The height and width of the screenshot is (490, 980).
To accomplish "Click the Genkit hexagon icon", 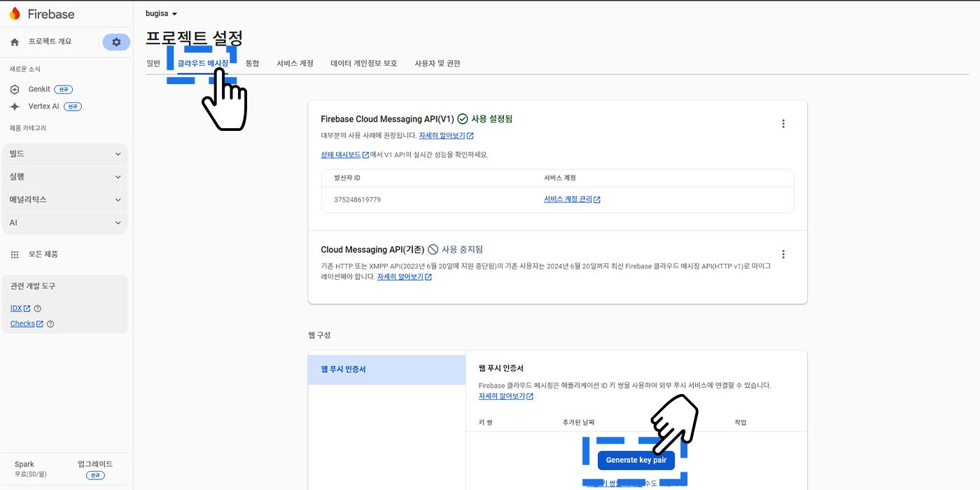I will 15,90.
